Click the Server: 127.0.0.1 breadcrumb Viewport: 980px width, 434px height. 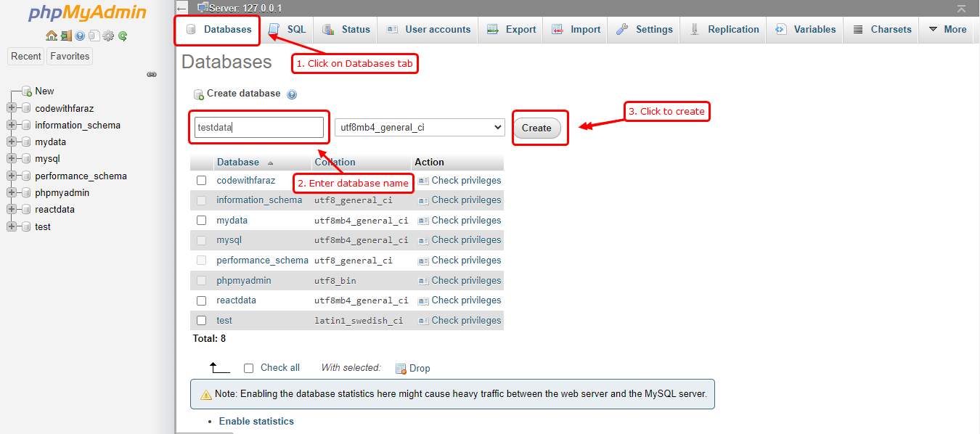click(245, 9)
